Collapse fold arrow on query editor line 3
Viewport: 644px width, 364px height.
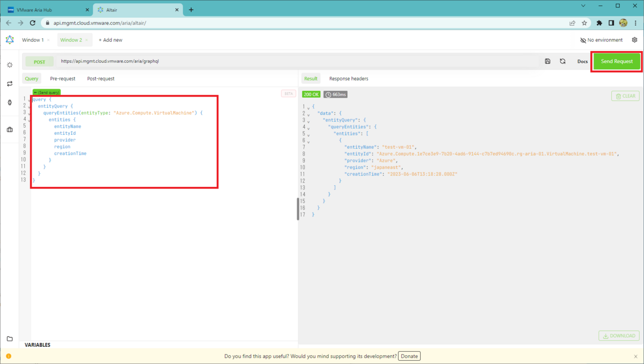coord(29,113)
